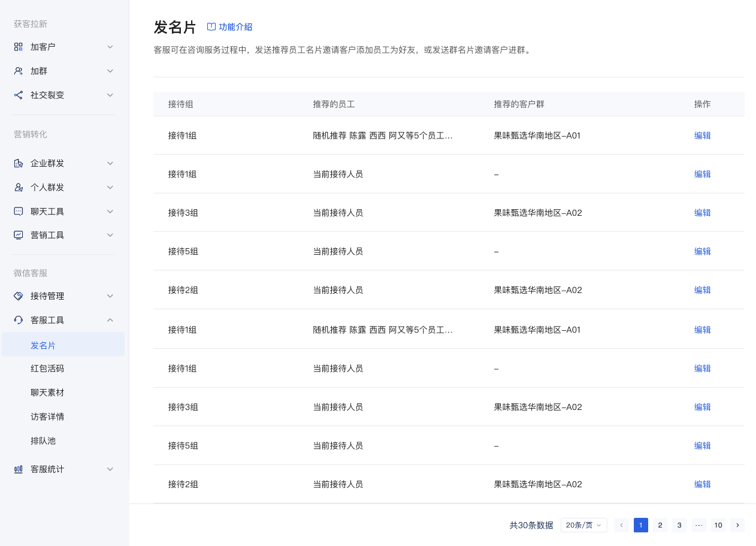Image resolution: width=756 pixels, height=546 pixels.
Task: Expand the 营销工具 chevron
Action: point(110,235)
